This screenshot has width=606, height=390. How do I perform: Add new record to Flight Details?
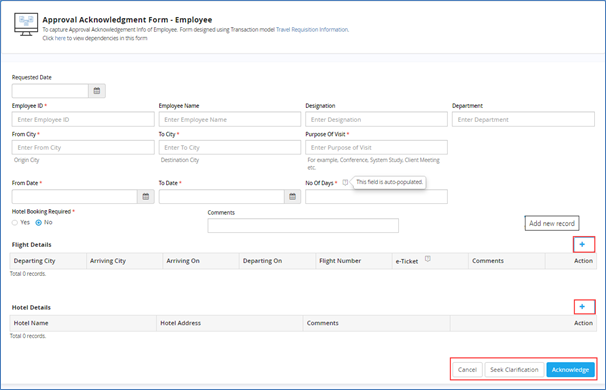point(582,244)
